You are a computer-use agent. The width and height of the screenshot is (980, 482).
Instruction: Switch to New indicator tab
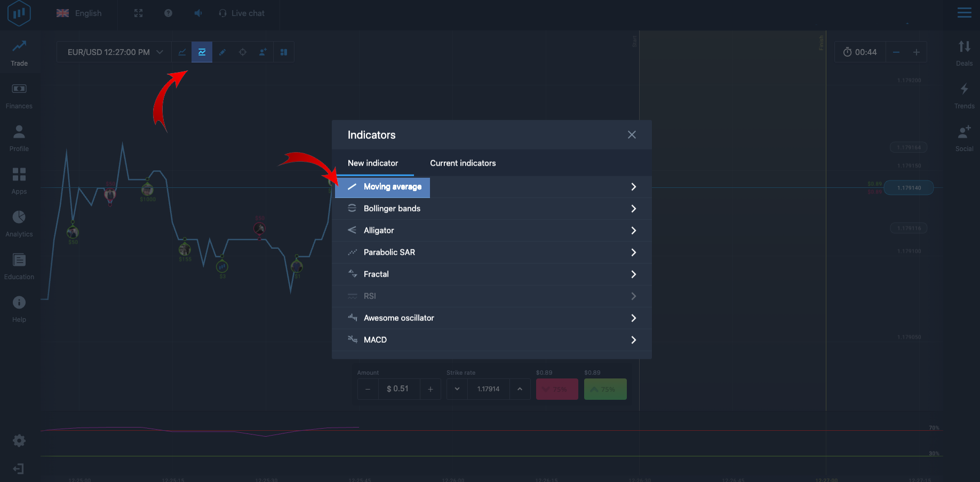(x=373, y=163)
